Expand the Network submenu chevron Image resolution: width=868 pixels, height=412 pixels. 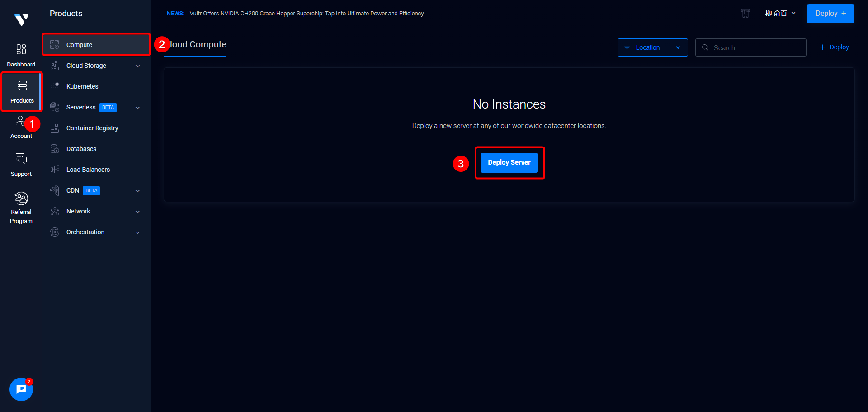tap(137, 212)
